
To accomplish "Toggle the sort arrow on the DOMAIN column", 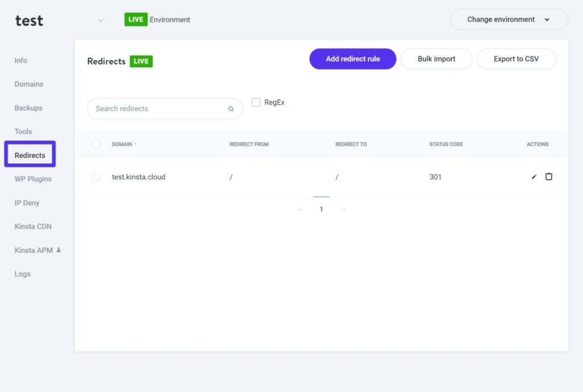I will click(135, 144).
